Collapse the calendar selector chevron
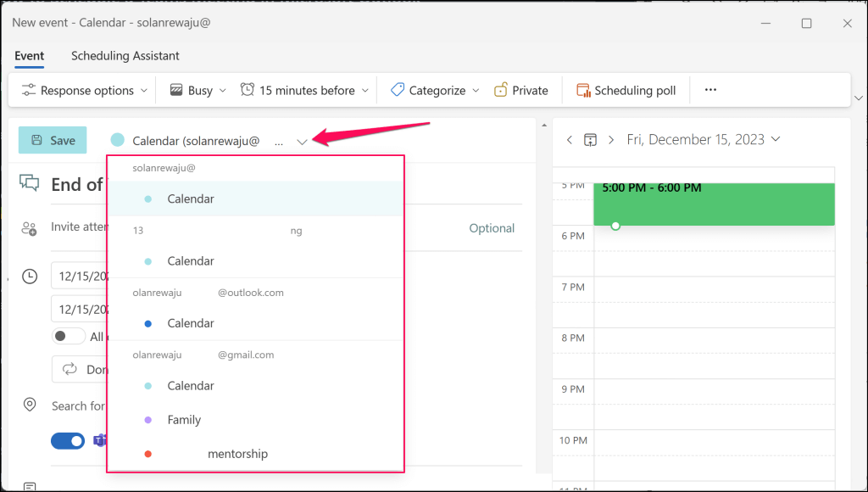 click(x=303, y=142)
